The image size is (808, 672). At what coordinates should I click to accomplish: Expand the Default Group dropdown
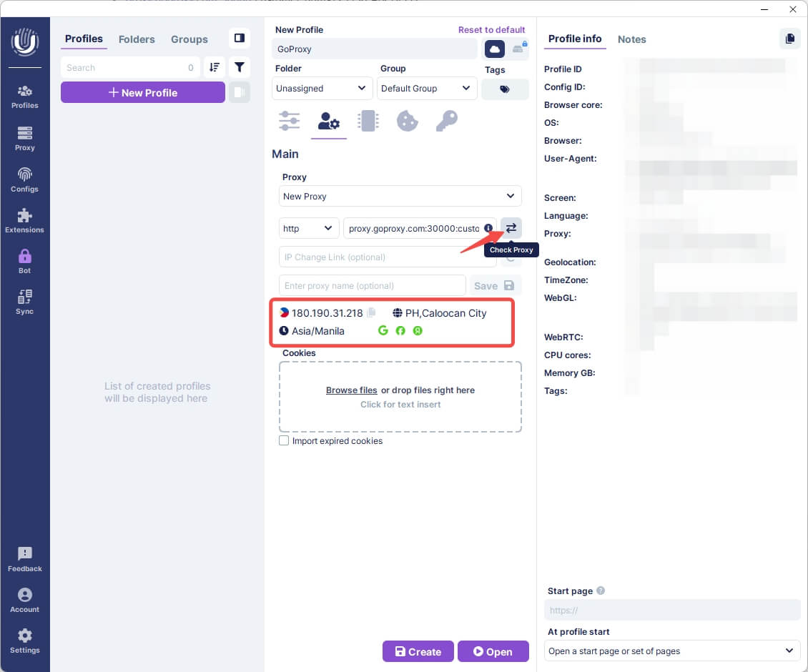426,89
